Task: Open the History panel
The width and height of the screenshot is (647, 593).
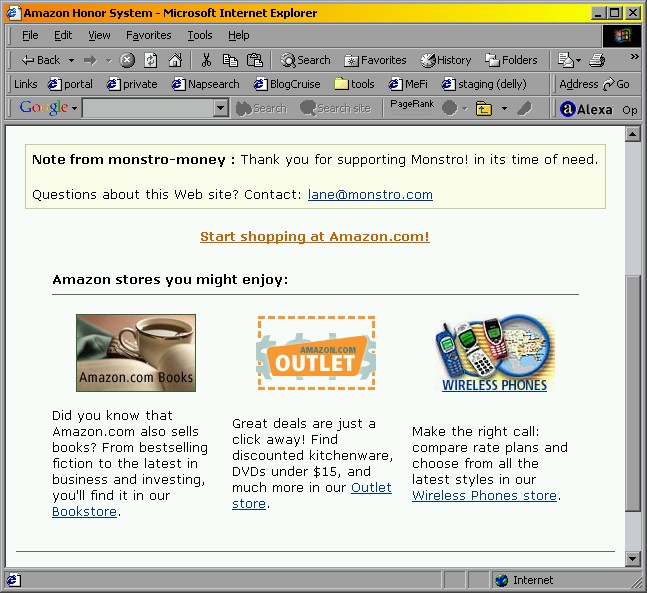Action: (445, 60)
